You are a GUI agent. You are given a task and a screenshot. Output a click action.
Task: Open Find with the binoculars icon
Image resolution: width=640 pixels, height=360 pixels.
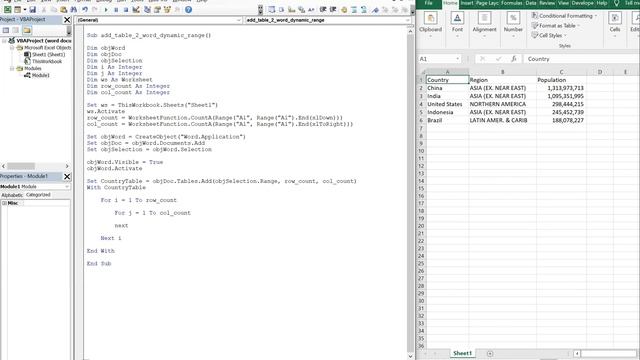(73, 9)
